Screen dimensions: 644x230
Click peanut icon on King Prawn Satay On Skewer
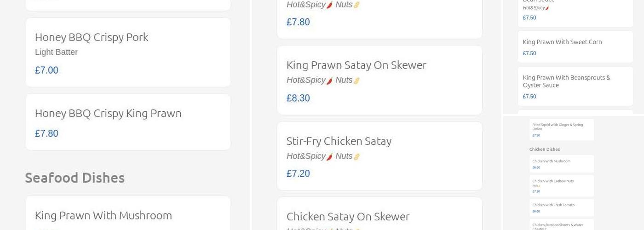(x=356, y=80)
